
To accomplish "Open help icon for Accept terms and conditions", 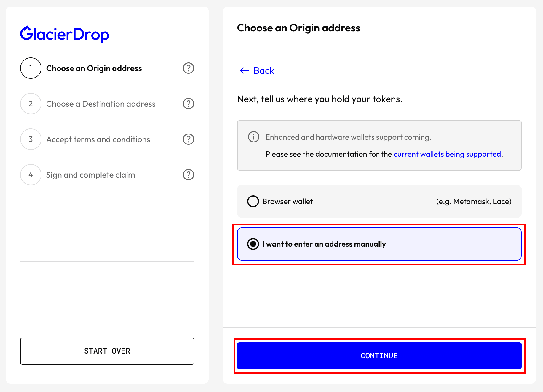I will point(189,139).
